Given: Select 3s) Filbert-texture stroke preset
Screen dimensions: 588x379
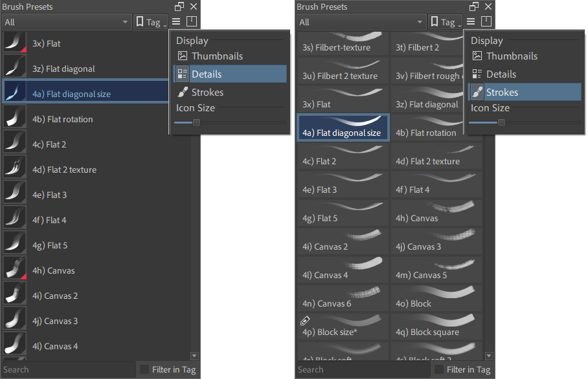Looking at the screenshot, I should point(343,43).
